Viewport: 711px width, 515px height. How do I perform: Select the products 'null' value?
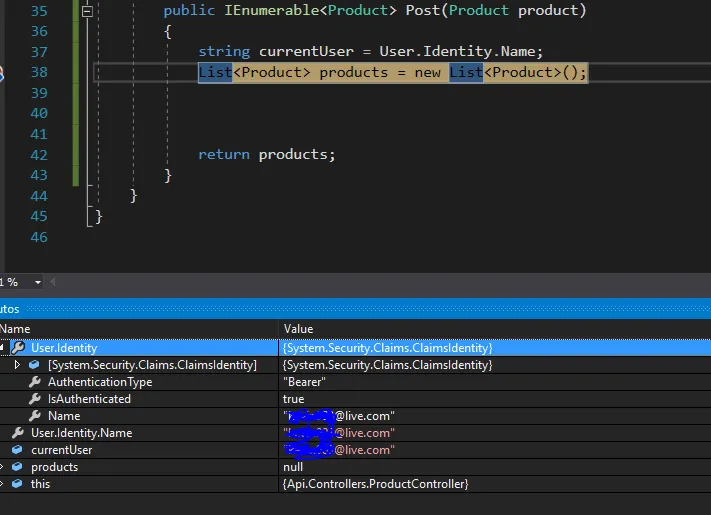tap(293, 467)
